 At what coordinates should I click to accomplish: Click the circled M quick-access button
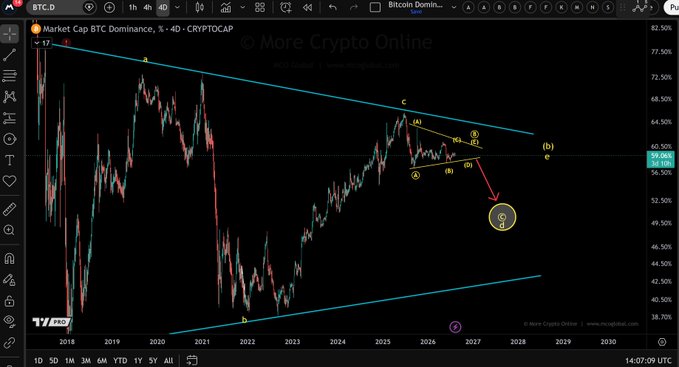(577, 7)
